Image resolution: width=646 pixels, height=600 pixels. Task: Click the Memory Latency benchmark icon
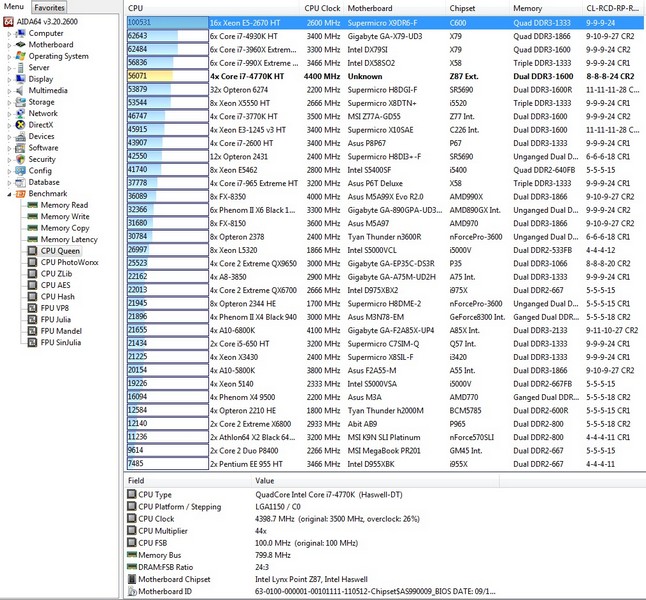[x=33, y=239]
